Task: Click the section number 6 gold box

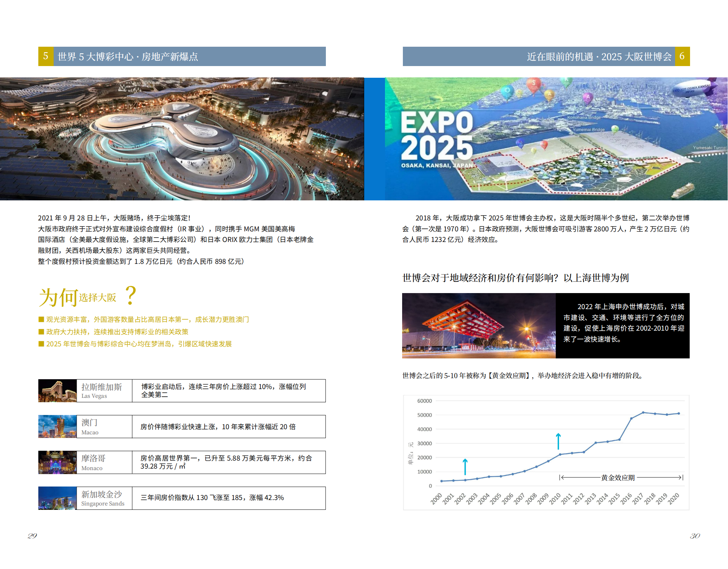Action: 682,56
